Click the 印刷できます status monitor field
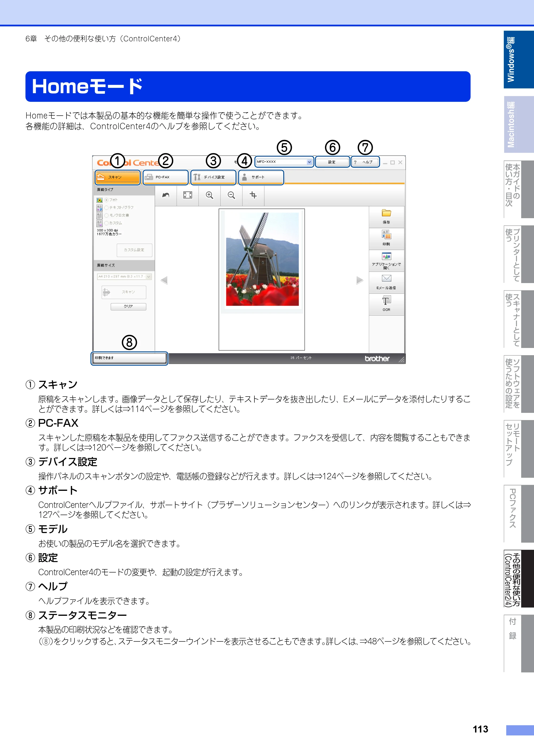This screenshot has height=756, width=534. point(129,358)
